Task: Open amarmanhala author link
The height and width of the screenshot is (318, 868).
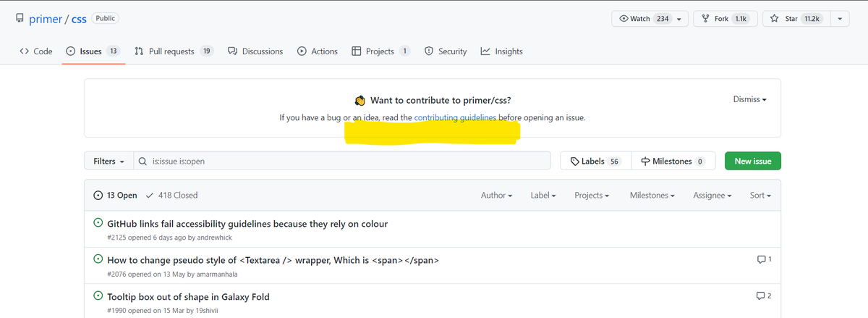Action: coord(217,275)
